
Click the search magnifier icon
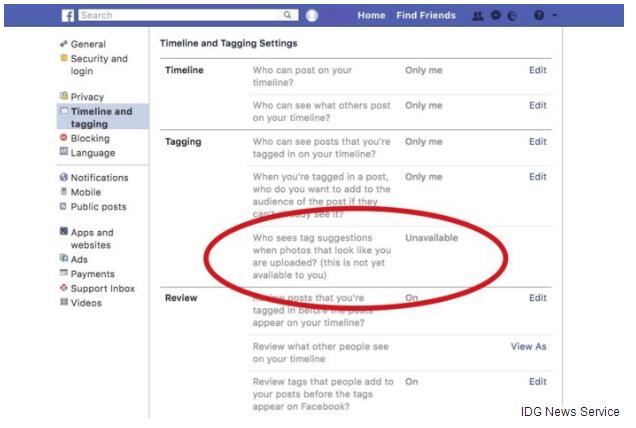point(287,15)
